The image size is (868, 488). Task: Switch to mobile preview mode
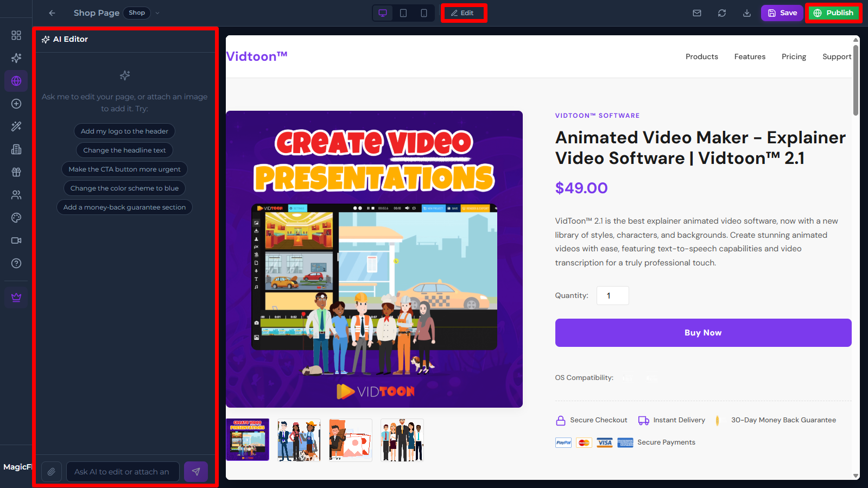[424, 13]
